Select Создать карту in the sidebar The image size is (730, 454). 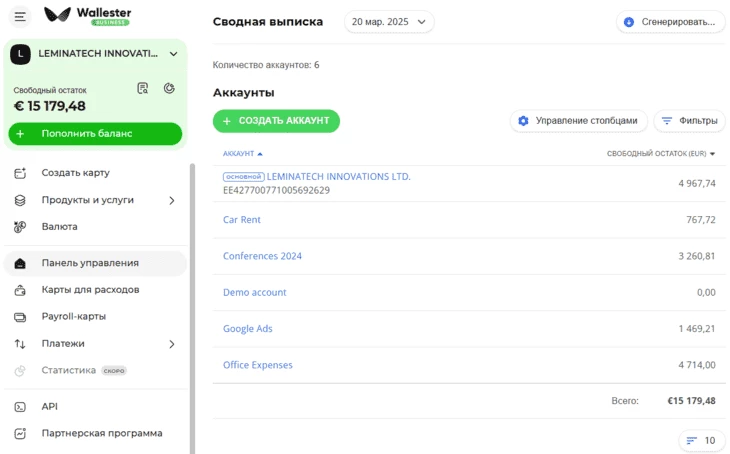tap(75, 173)
